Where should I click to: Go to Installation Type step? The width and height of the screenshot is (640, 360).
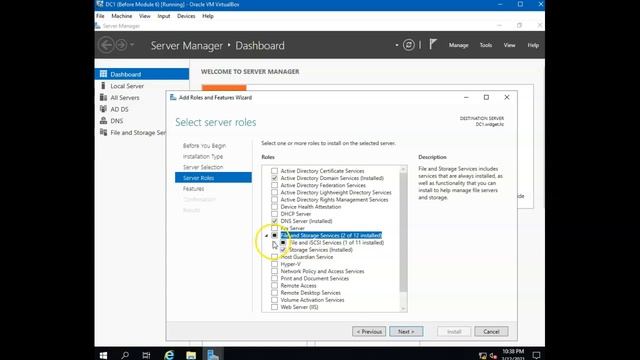[x=203, y=156]
